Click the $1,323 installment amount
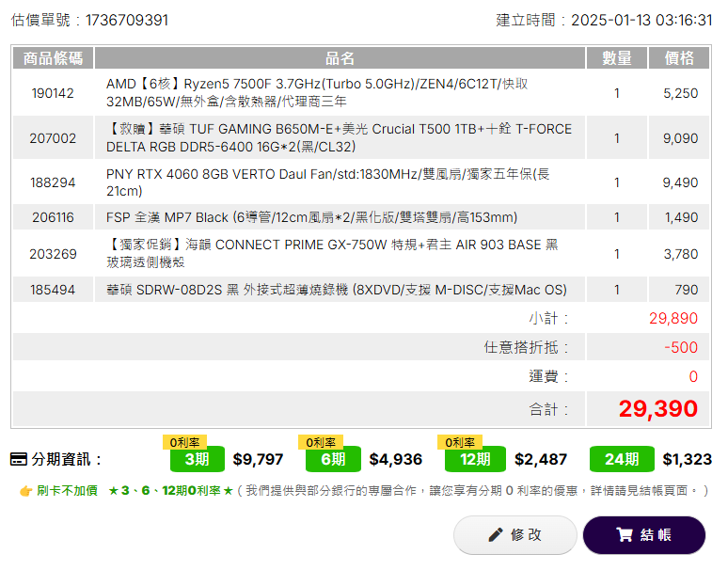 coord(688,460)
